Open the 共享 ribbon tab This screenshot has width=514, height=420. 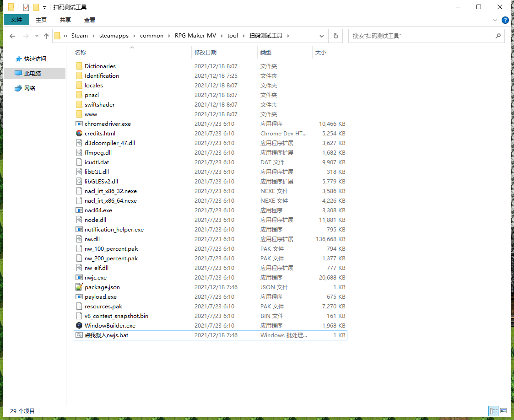pyautogui.click(x=65, y=20)
